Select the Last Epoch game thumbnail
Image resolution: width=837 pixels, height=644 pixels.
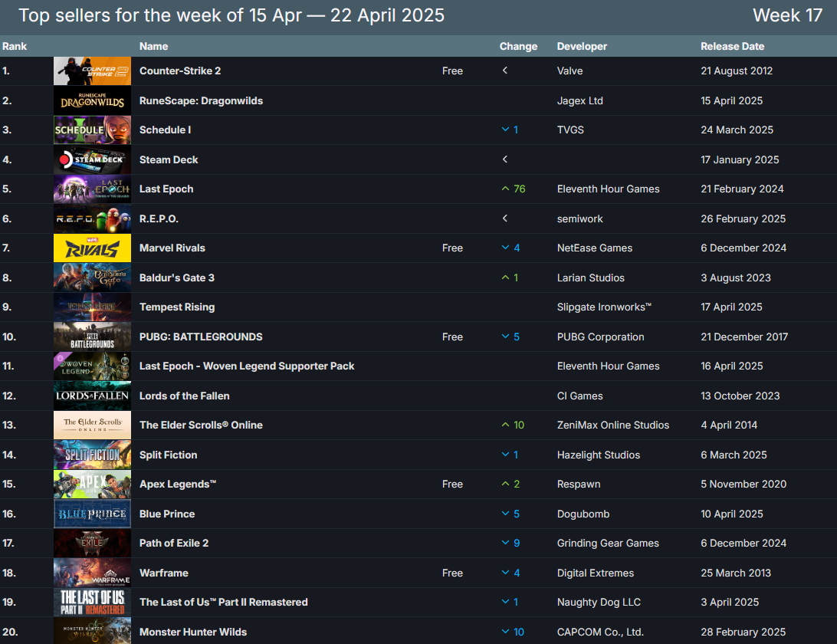pos(92,189)
